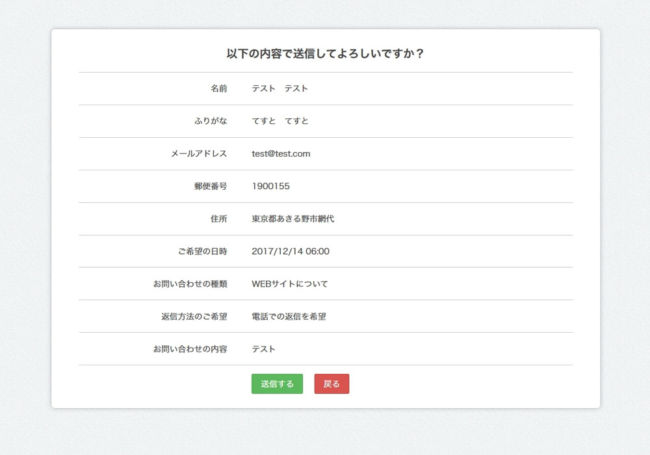This screenshot has height=455, width=650.
Task: Click the ふりがな field label
Action: tap(210, 121)
